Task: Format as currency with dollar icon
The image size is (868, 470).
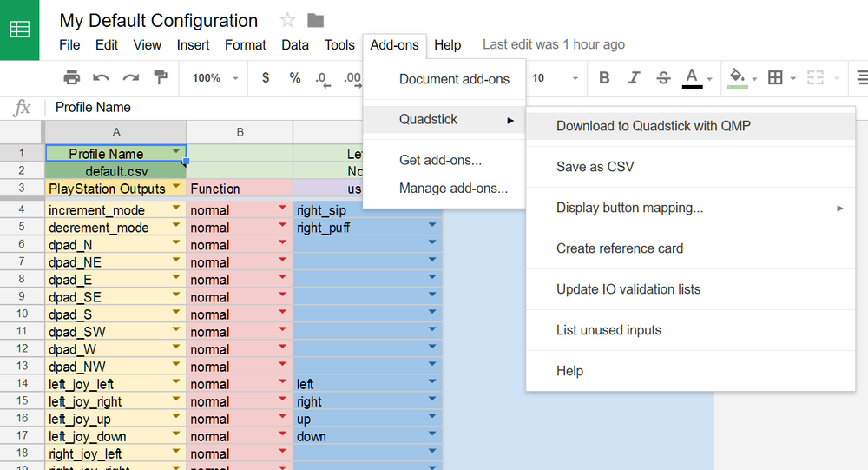Action: [x=266, y=77]
